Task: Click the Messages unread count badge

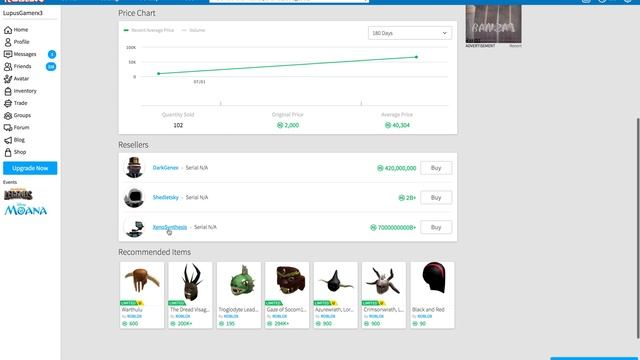Action: 52,54
